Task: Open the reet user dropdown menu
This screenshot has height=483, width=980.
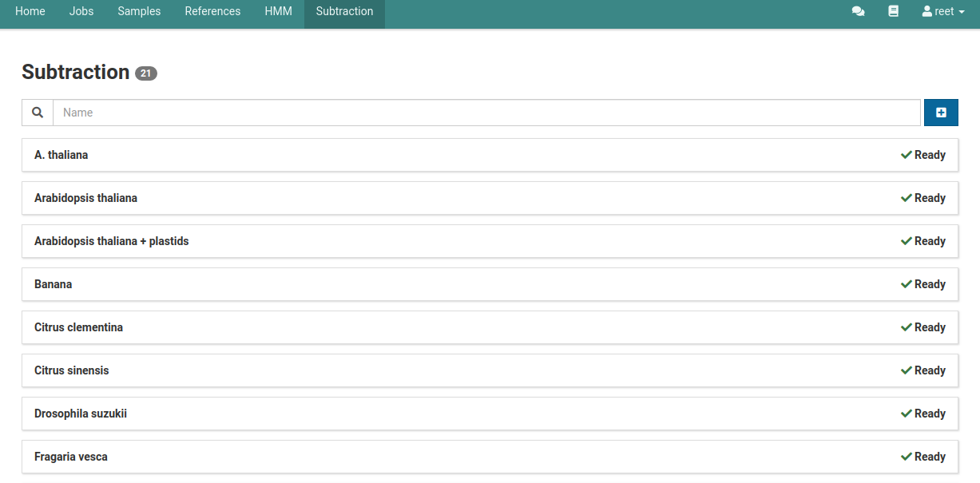Action: coord(943,12)
